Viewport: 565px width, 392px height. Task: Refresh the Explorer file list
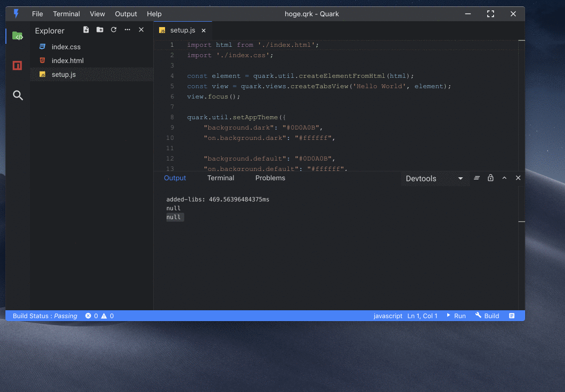pos(114,30)
